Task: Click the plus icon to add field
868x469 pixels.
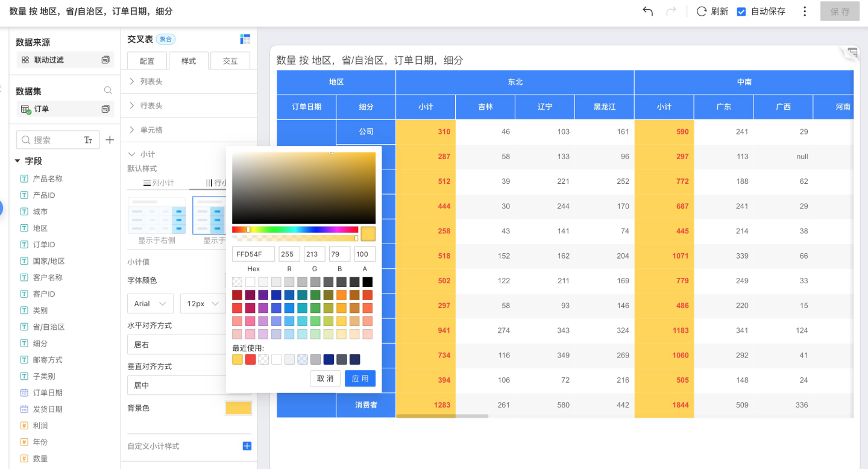Action: pyautogui.click(x=110, y=140)
